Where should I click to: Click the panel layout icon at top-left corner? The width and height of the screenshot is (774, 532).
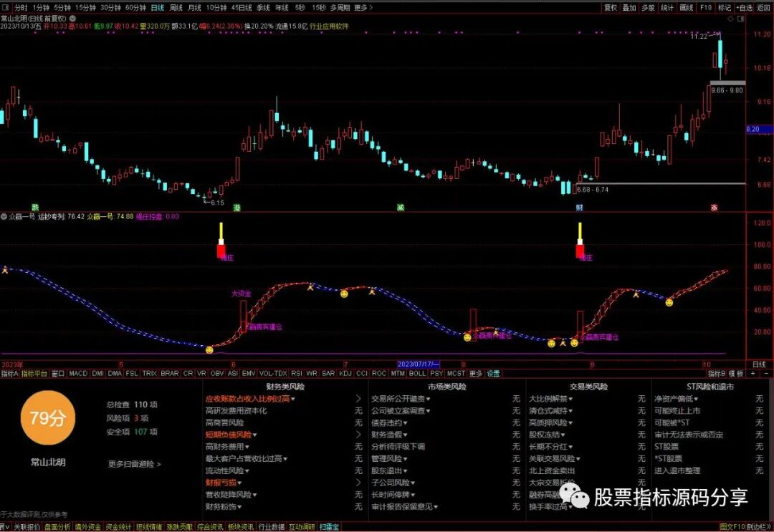[4, 7]
